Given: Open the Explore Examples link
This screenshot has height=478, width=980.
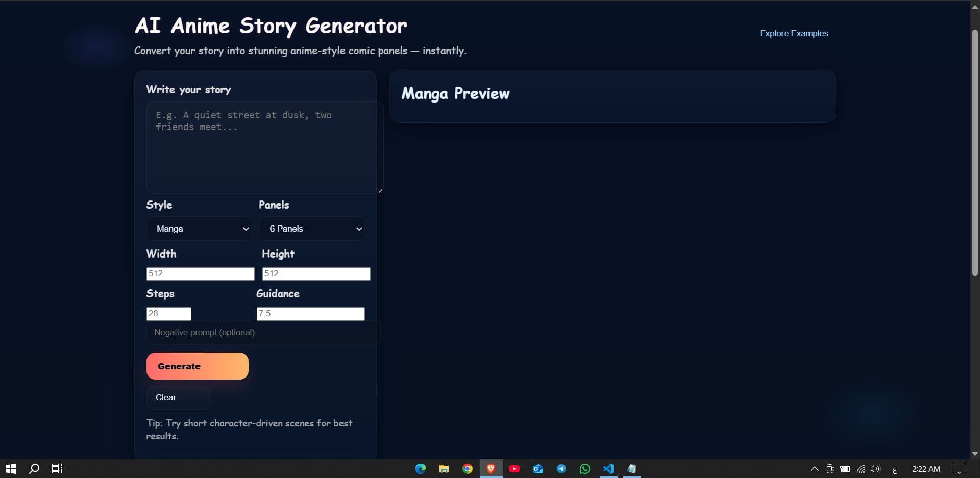Looking at the screenshot, I should click(794, 33).
